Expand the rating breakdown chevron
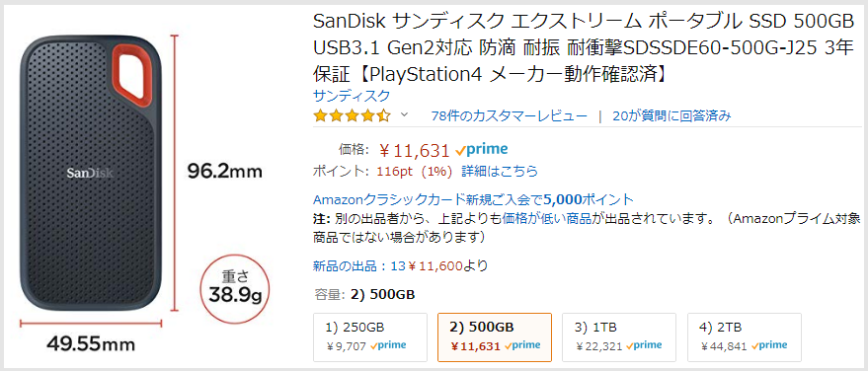 tap(404, 115)
